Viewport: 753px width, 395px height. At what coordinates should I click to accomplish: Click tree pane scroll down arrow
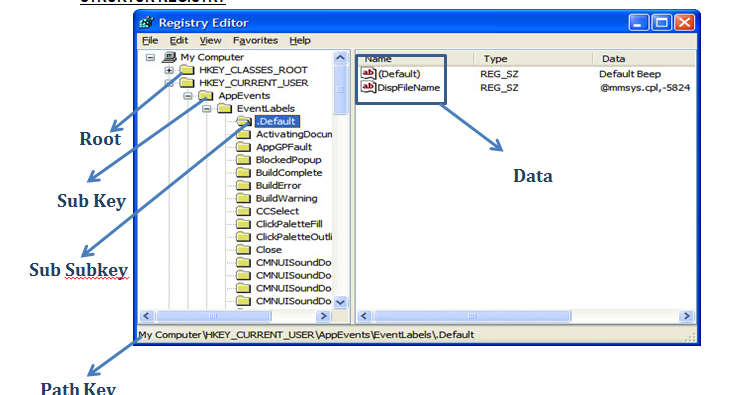[340, 302]
